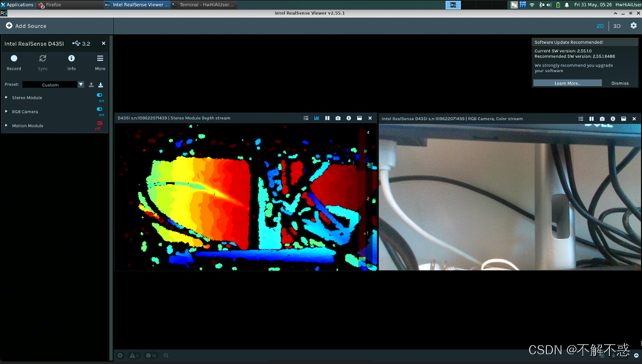Maximize the Depth stream window icon
The height and width of the screenshot is (364, 642).
359,118
